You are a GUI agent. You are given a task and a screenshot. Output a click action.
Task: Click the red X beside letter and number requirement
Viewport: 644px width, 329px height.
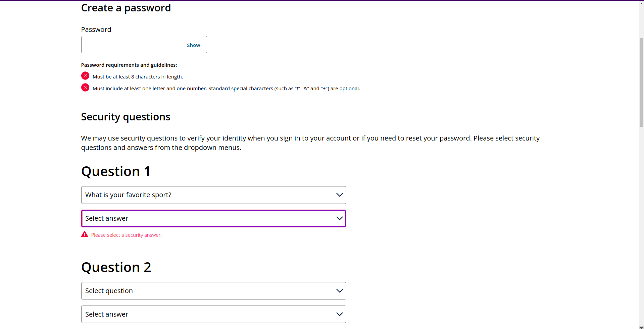pyautogui.click(x=85, y=88)
